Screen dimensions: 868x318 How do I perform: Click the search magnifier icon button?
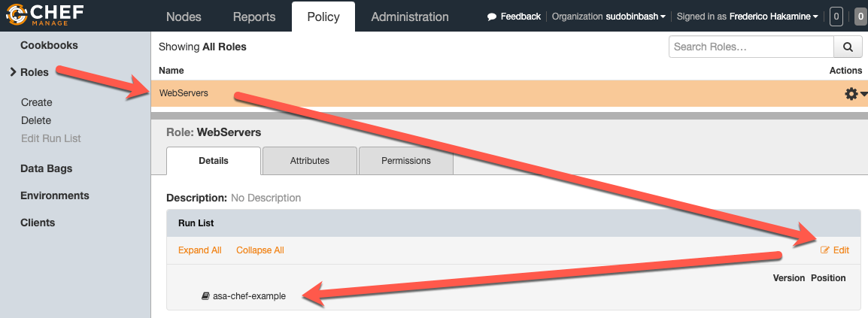[x=848, y=47]
